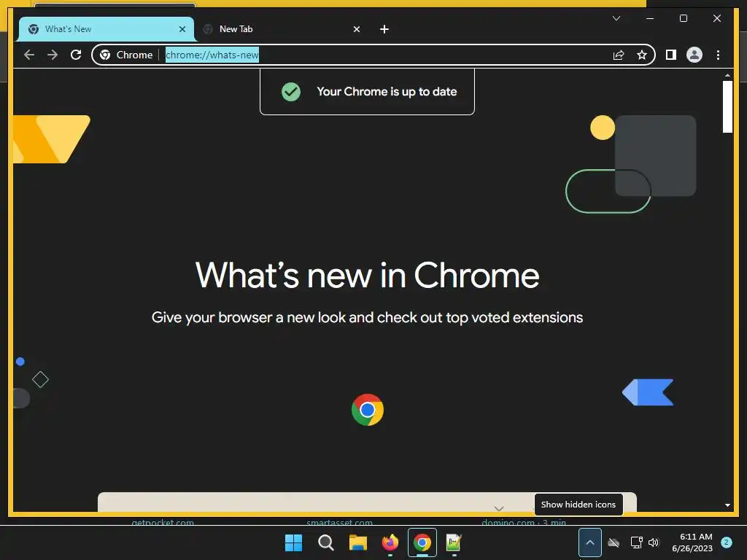The image size is (747, 560).
Task: Open the network tray icon
Action: pyautogui.click(x=636, y=542)
